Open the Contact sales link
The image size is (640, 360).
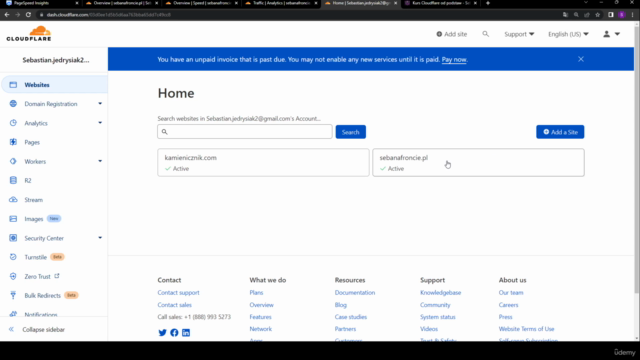click(174, 305)
